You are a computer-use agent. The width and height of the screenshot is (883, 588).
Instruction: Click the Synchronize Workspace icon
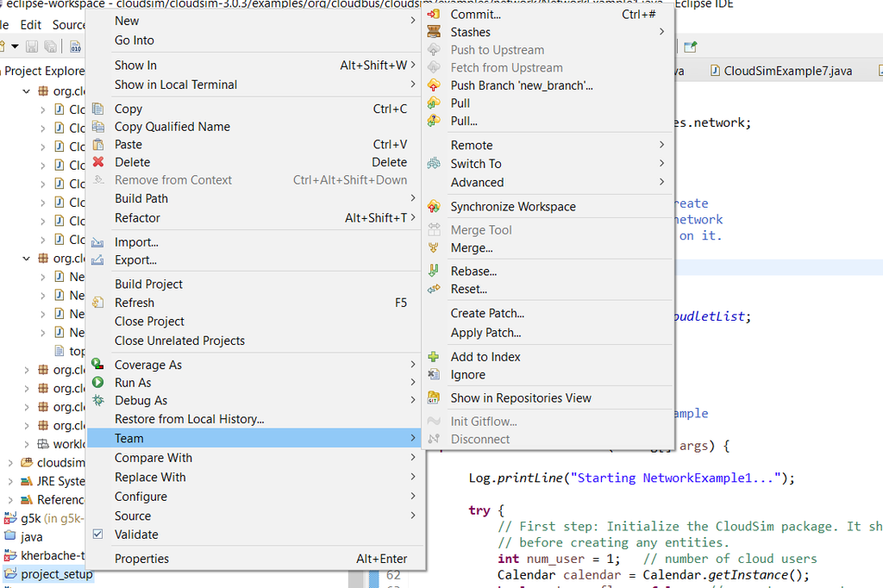click(x=434, y=206)
